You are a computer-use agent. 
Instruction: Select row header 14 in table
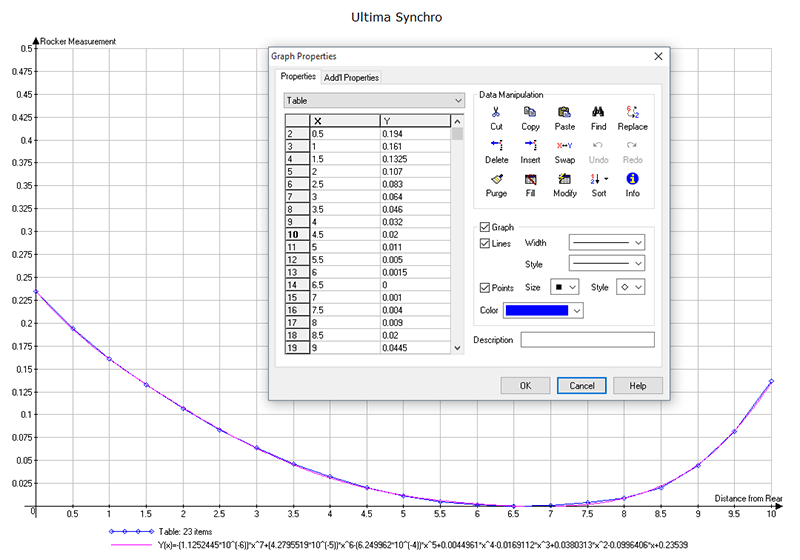tap(297, 285)
